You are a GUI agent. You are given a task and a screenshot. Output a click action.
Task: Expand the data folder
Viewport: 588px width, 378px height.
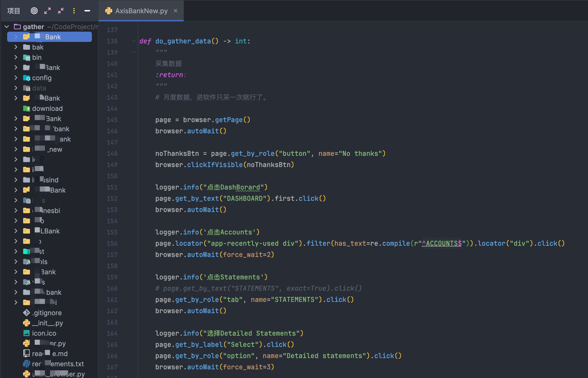tap(16, 88)
